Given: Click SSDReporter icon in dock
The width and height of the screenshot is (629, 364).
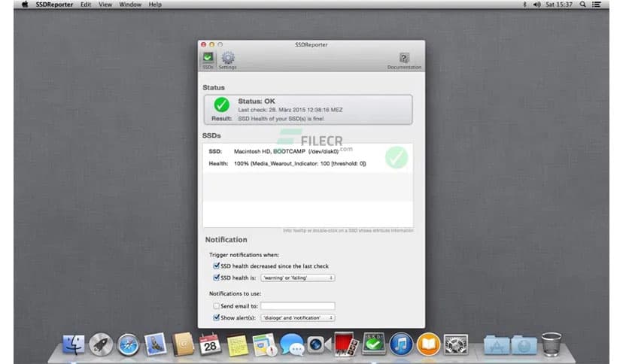Looking at the screenshot, I should click(373, 344).
